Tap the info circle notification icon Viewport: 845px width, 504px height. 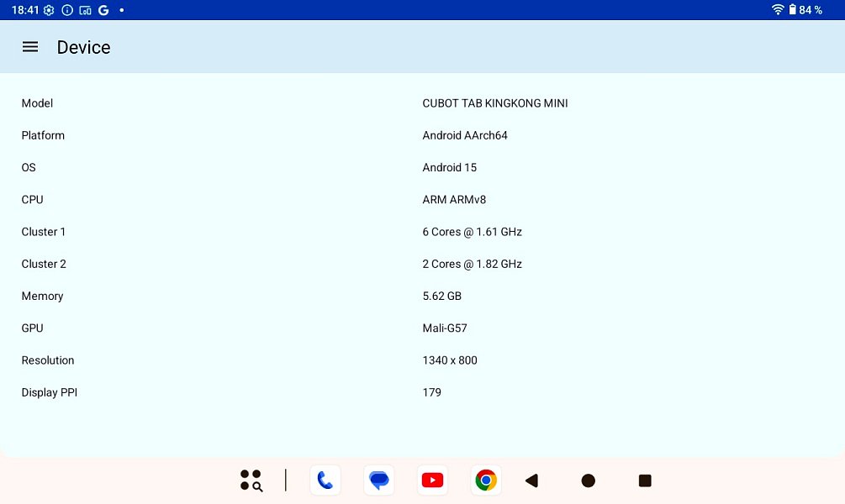(67, 10)
